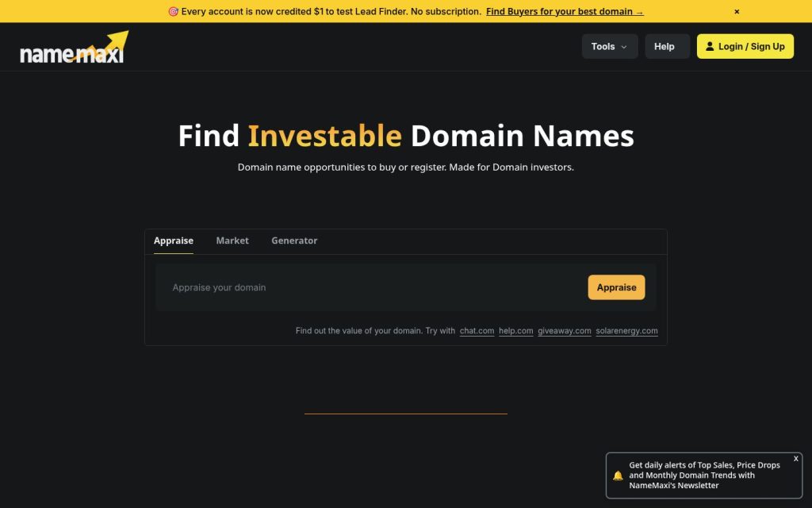Click the bell icon in newsletter popup

point(618,475)
